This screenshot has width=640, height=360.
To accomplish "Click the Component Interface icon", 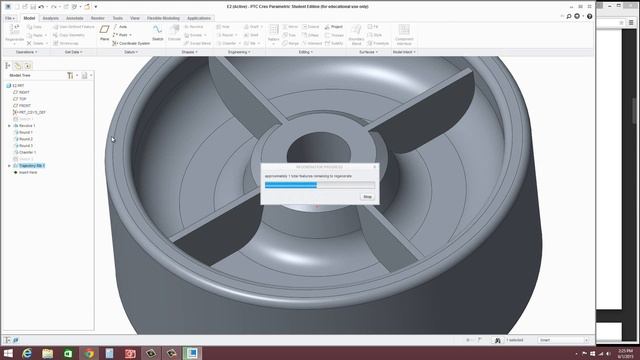I will point(404,30).
